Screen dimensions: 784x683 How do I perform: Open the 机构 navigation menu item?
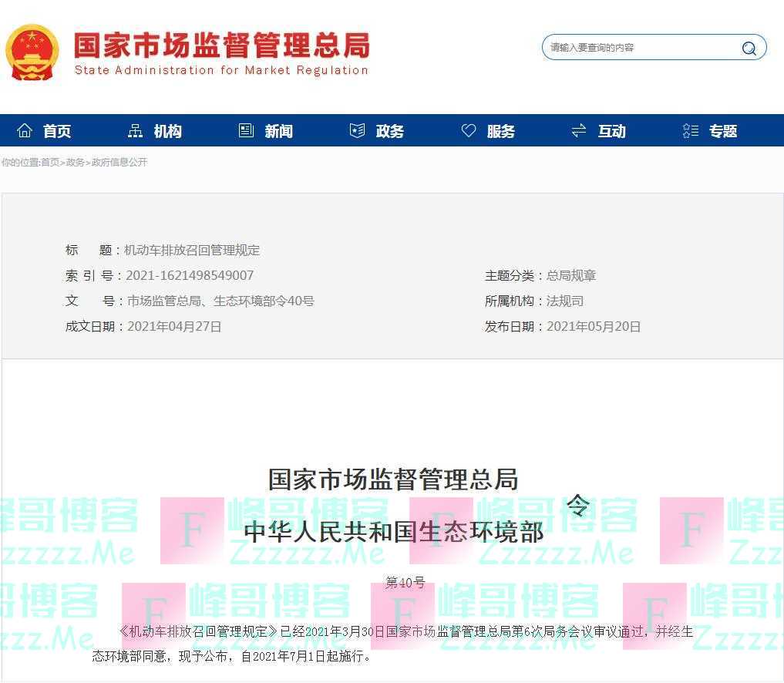pos(167,132)
